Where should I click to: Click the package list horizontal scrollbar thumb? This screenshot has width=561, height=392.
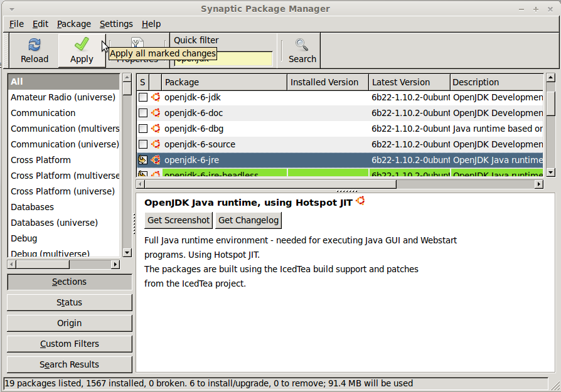pos(270,184)
